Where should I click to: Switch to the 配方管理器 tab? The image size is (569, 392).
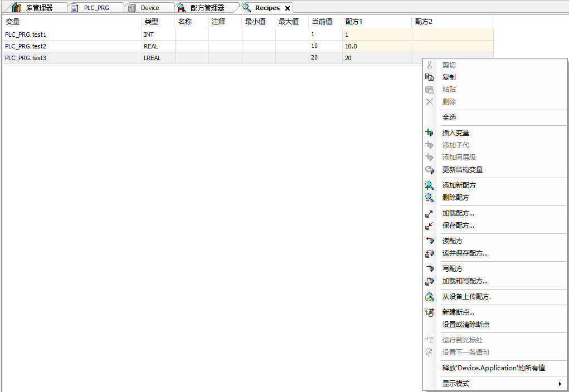click(x=206, y=7)
